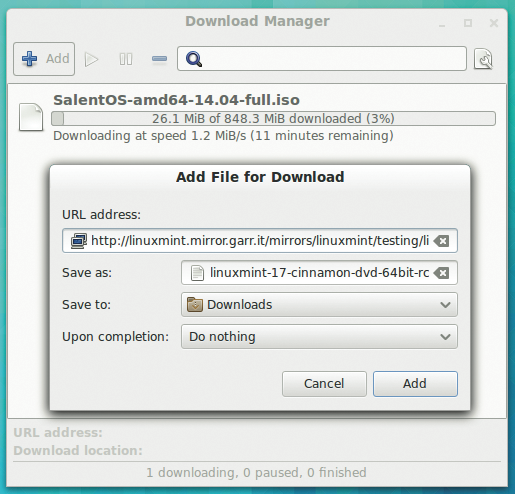
Task: Select the SalentOS-amd64-14.04-full.iso download entry
Action: [x=257, y=118]
